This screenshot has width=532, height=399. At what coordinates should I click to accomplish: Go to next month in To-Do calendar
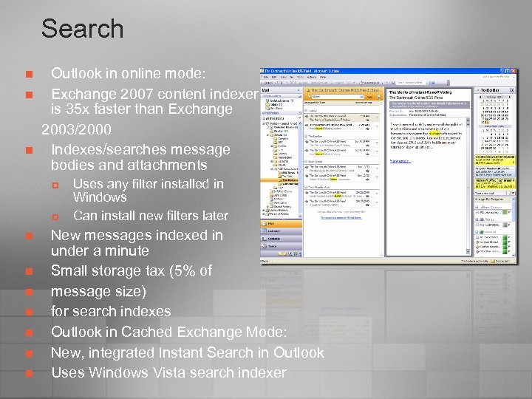coord(510,97)
